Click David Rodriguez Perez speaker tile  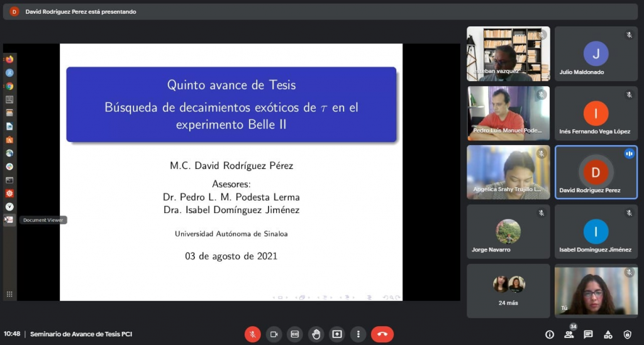tap(596, 172)
